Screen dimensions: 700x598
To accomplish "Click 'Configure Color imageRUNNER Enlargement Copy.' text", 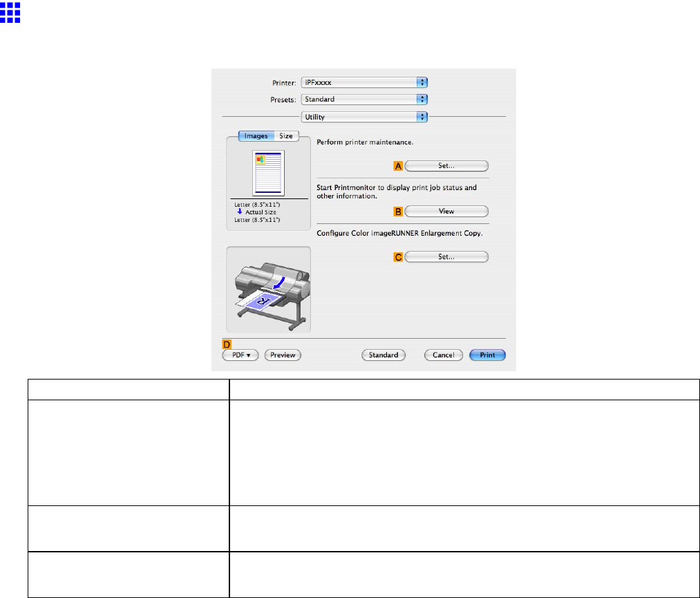I will pyautogui.click(x=399, y=233).
